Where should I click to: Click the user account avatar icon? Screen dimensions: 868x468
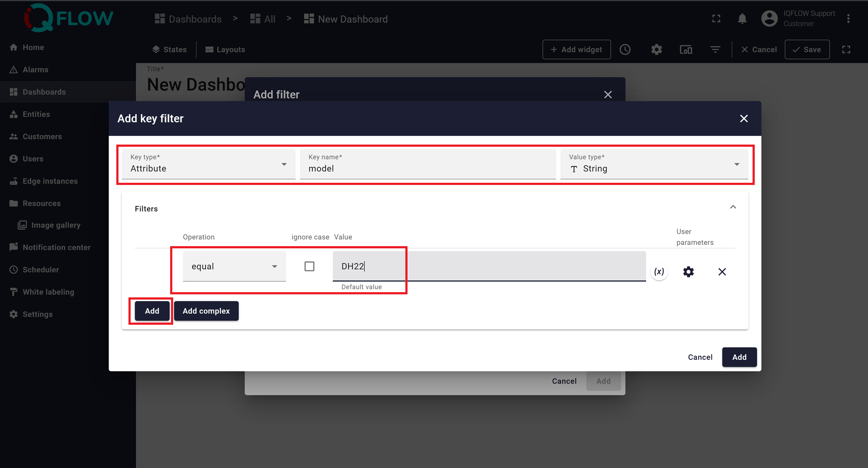coord(769,19)
